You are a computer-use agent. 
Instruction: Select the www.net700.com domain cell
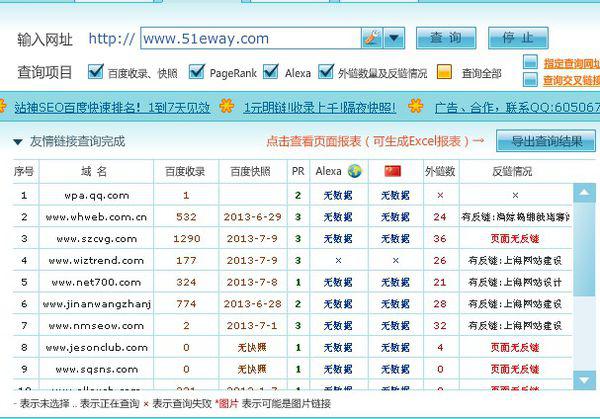96,282
